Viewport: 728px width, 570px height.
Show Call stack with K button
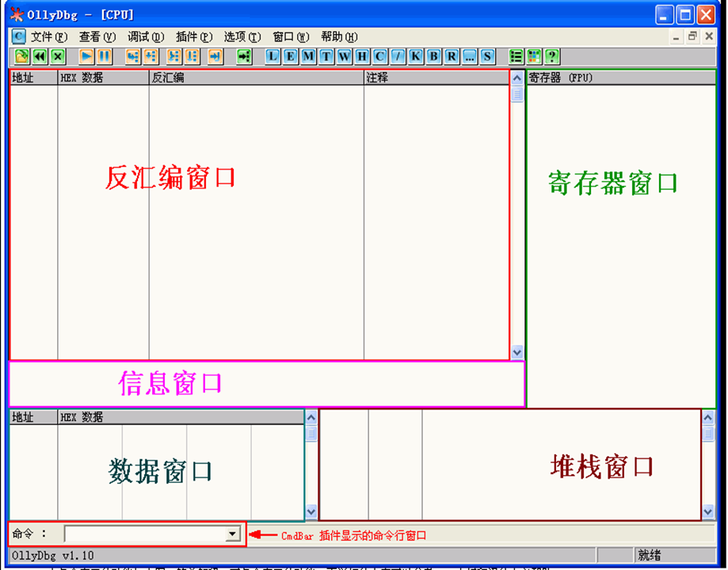pos(416,57)
